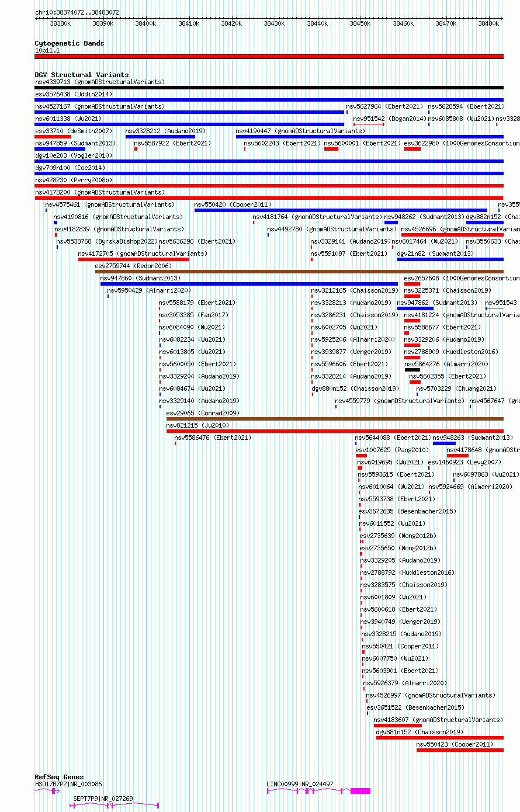Screen dimensions: 520x812
Task: Click the black bar under nsv5864276 (Almarri2020)
Action: coord(412,370)
